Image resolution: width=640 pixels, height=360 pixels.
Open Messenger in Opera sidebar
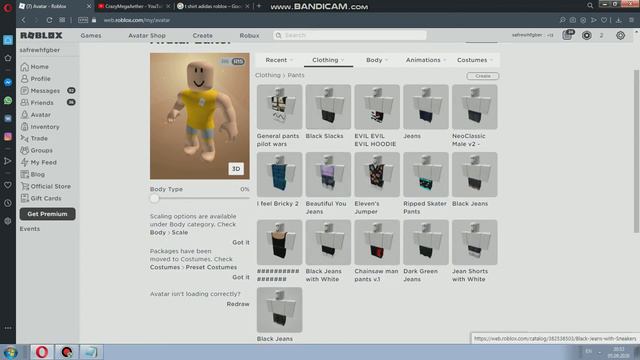click(x=8, y=82)
